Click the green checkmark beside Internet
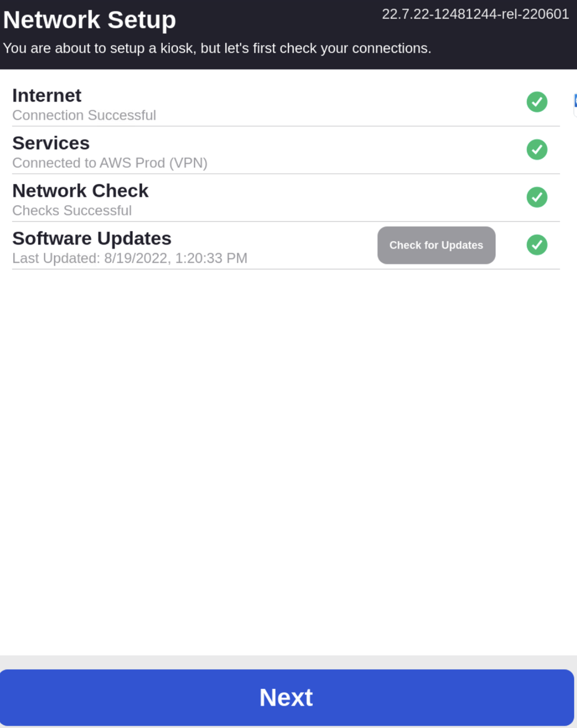This screenshot has height=728, width=577. (537, 102)
